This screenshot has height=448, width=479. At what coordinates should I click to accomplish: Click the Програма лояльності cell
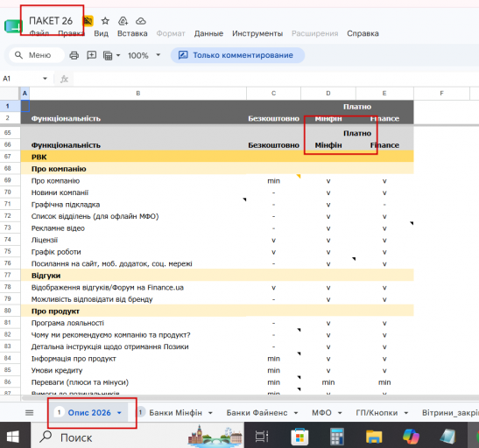[137, 323]
